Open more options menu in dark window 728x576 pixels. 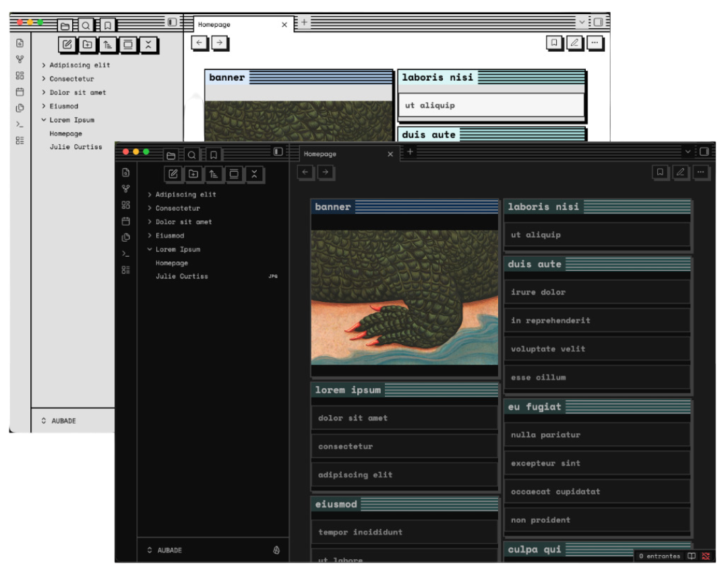click(x=700, y=172)
